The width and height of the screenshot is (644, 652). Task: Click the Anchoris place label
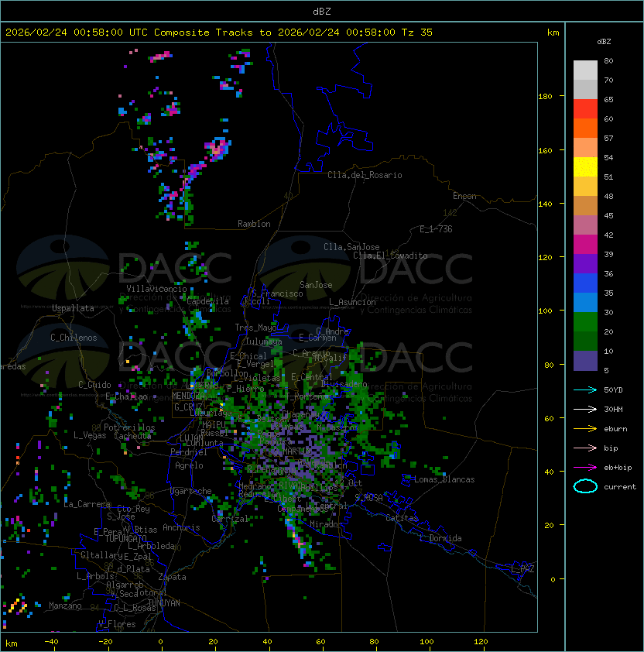coord(181,527)
